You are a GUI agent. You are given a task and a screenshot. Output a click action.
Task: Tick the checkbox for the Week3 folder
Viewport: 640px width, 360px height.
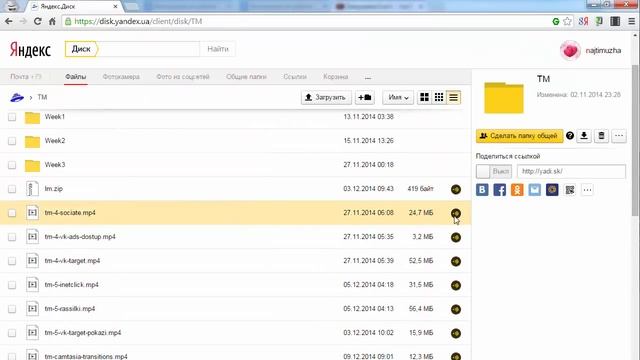click(x=12, y=165)
